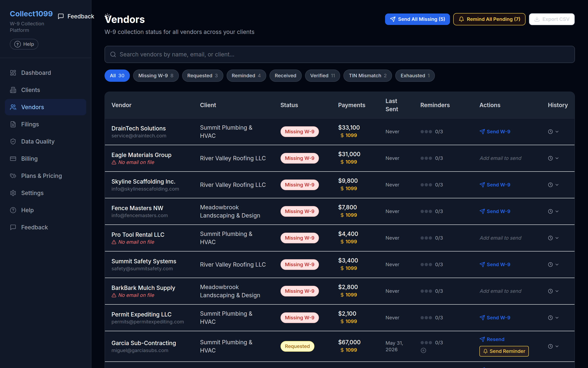Click the Payments column header
Screen dimensions: 588x368
[x=352, y=105]
